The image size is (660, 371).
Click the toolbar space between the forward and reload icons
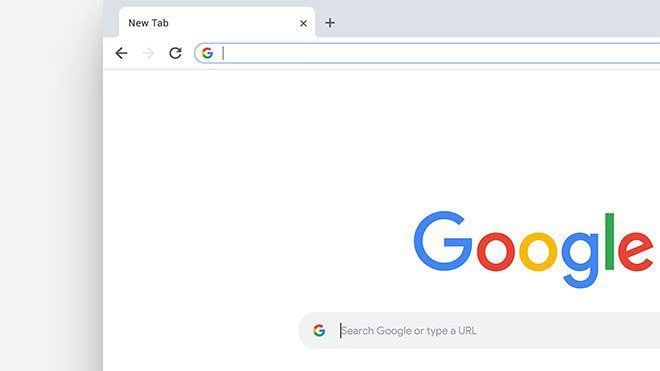click(x=162, y=53)
